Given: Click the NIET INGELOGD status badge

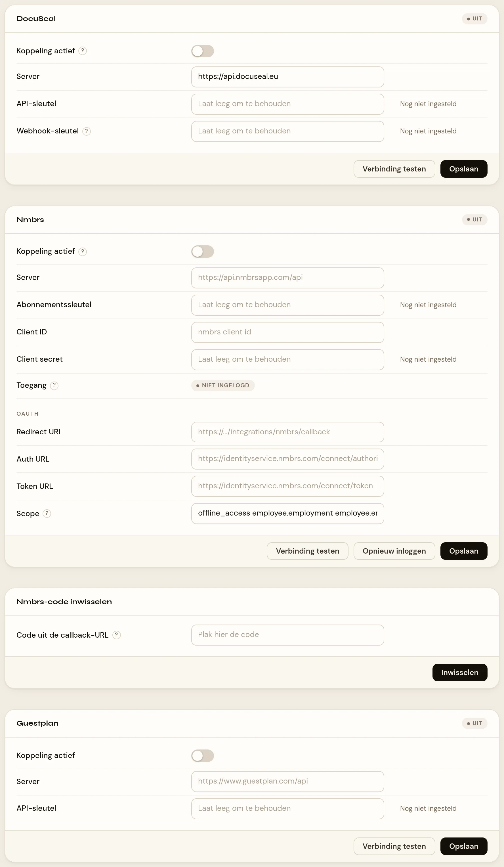Looking at the screenshot, I should 223,385.
